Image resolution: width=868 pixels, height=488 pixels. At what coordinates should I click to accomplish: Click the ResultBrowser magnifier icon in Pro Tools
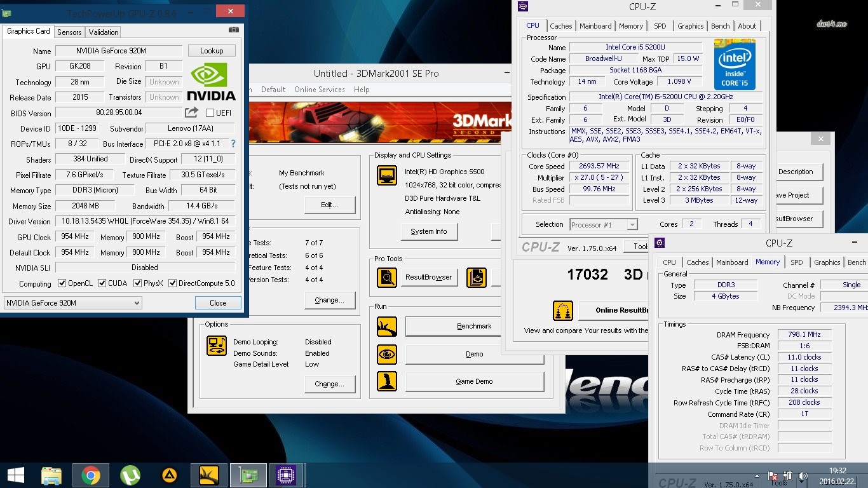tap(387, 277)
